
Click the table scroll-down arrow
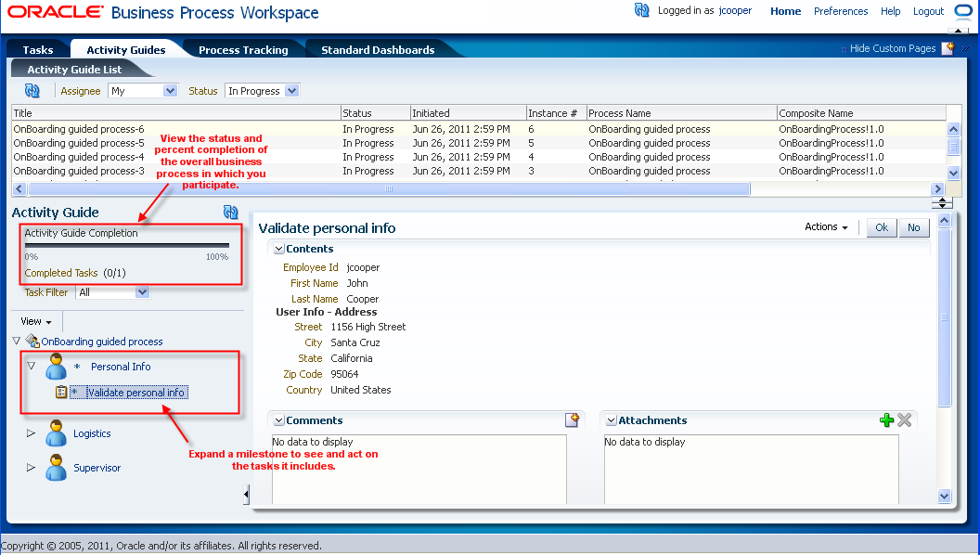coord(953,174)
